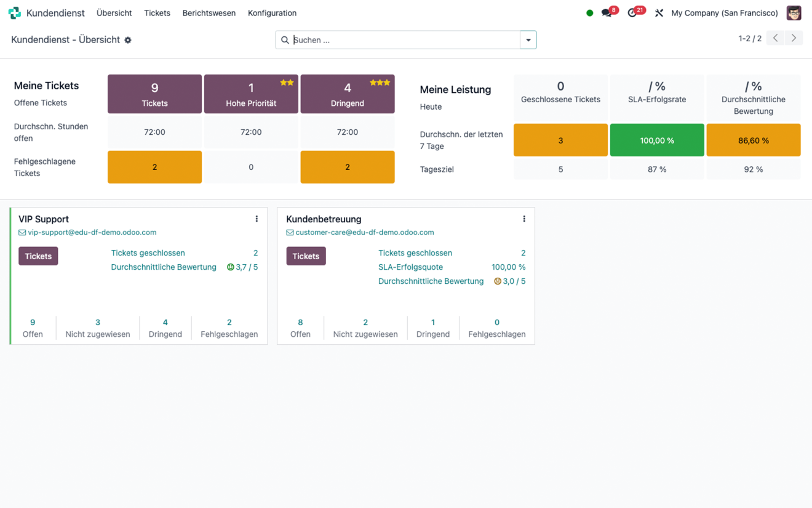Image resolution: width=812 pixels, height=508 pixels.
Task: Click the smiley icon next to 3,7 / 5
Action: (231, 267)
